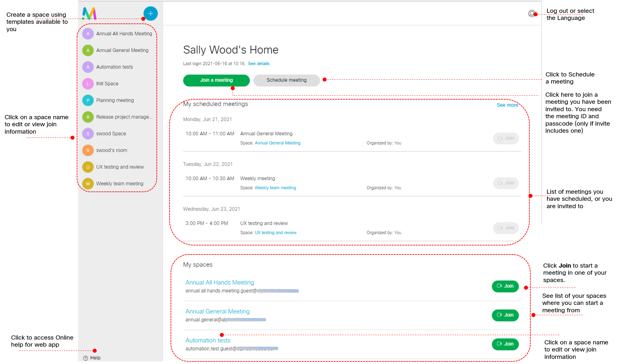
Task: Click the add new space icon
Action: [151, 13]
